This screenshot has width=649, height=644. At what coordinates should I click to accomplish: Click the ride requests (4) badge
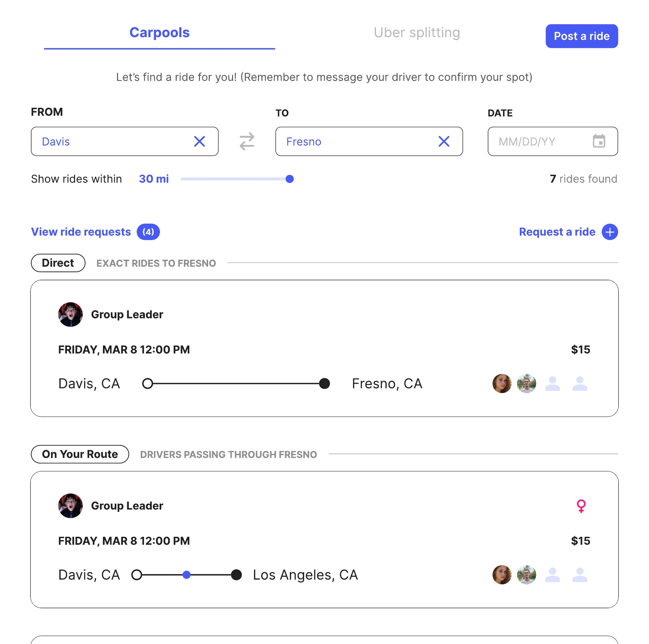148,232
